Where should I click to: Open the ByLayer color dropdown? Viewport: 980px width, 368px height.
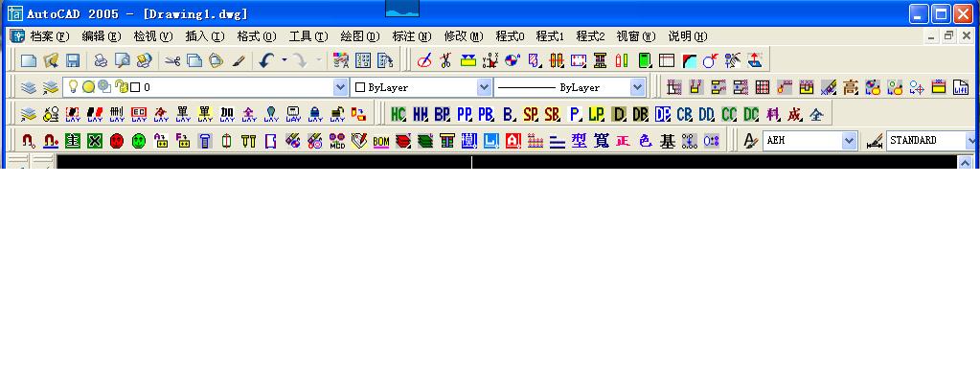pos(485,87)
